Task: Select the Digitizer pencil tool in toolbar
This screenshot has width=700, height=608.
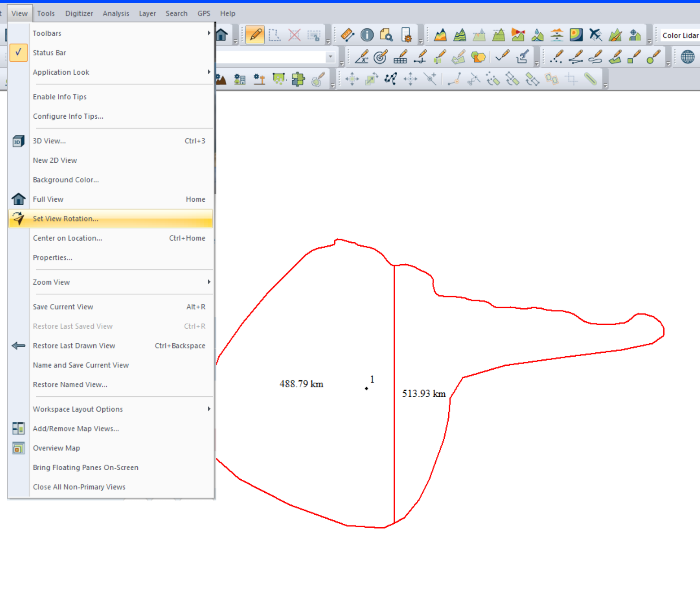Action: tap(255, 35)
